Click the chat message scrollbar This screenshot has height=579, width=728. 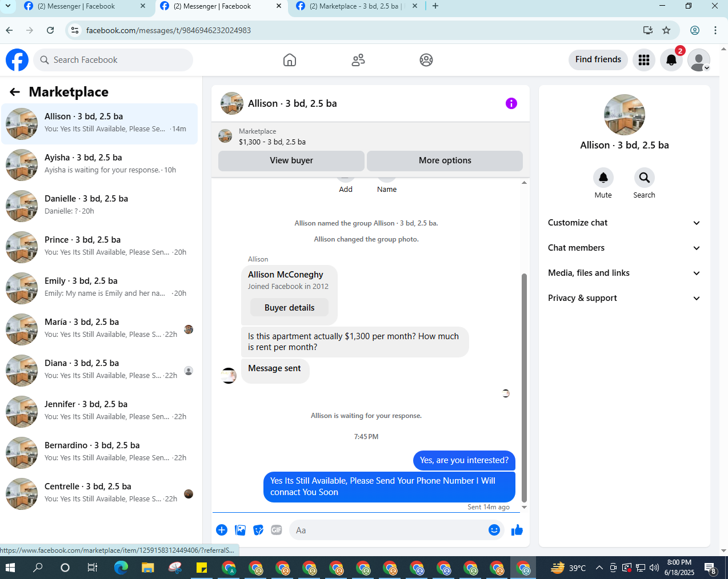pyautogui.click(x=524, y=388)
